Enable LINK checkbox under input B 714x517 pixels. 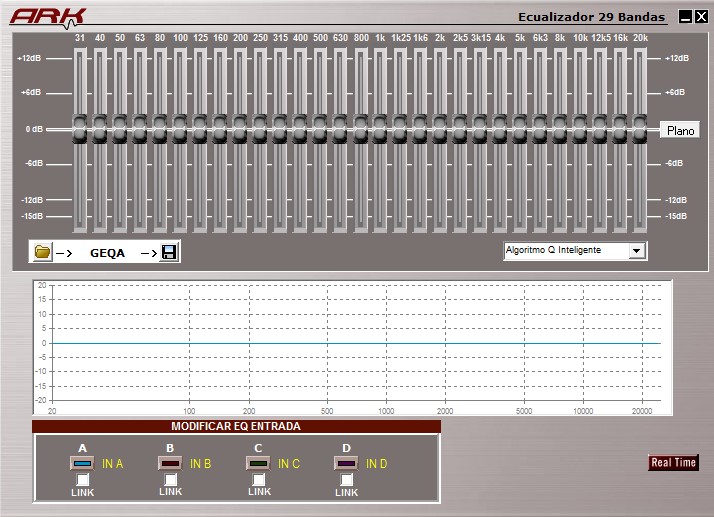170,480
